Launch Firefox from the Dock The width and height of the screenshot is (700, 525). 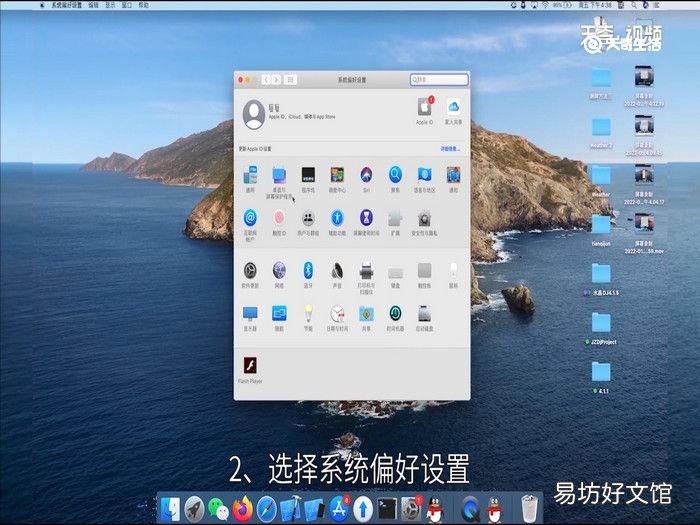tap(243, 509)
